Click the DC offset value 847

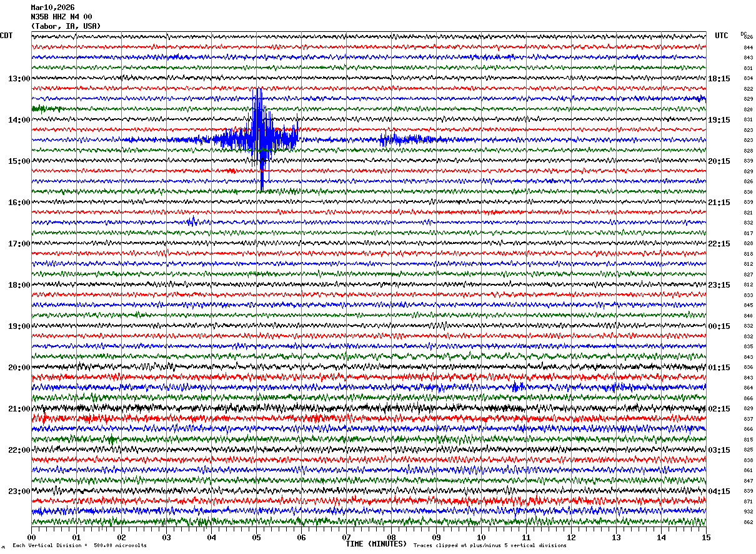(748, 481)
